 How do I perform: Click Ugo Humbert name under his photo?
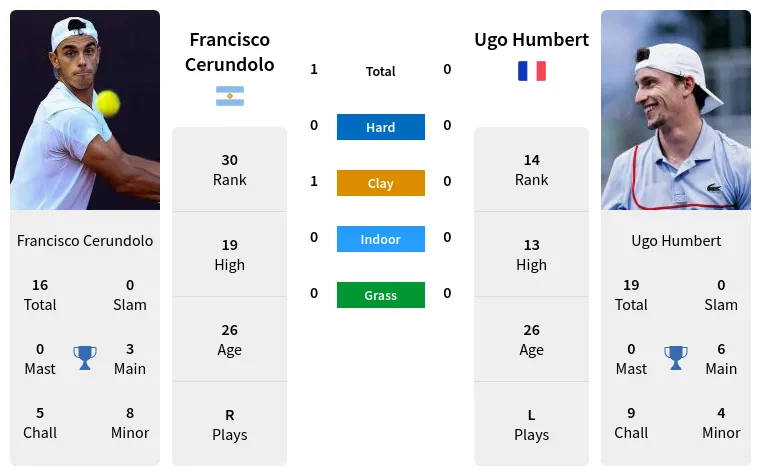tap(676, 241)
